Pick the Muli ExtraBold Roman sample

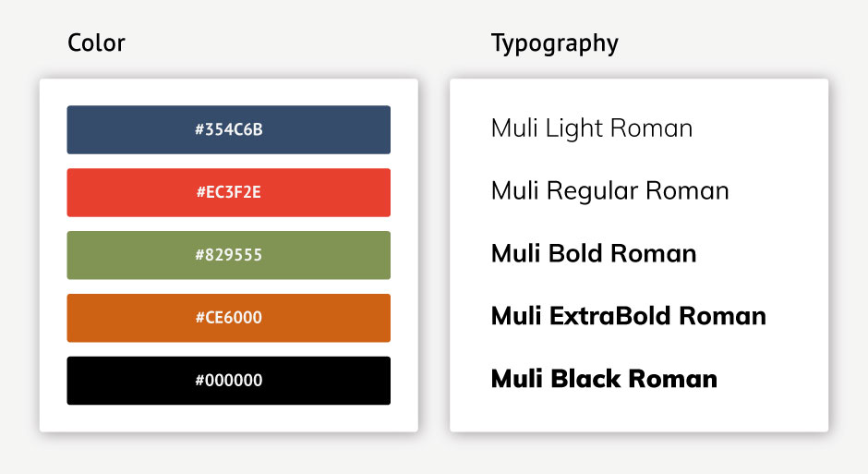[x=628, y=316]
